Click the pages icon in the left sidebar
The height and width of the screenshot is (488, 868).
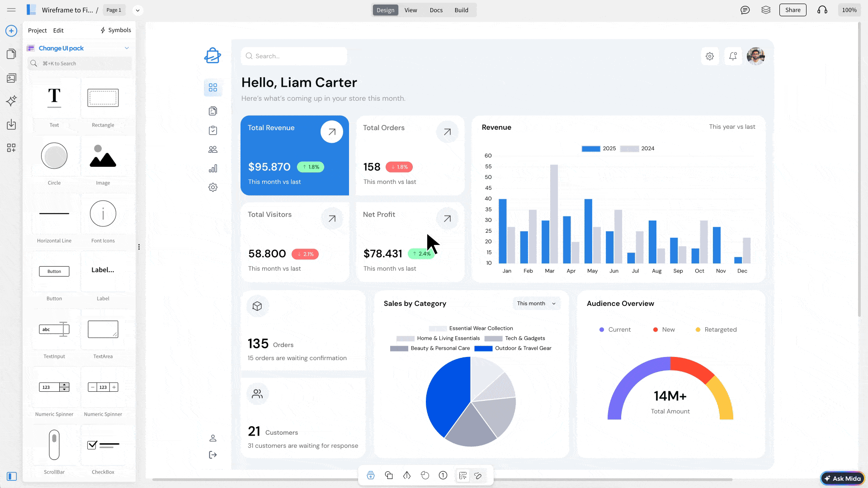(x=11, y=54)
